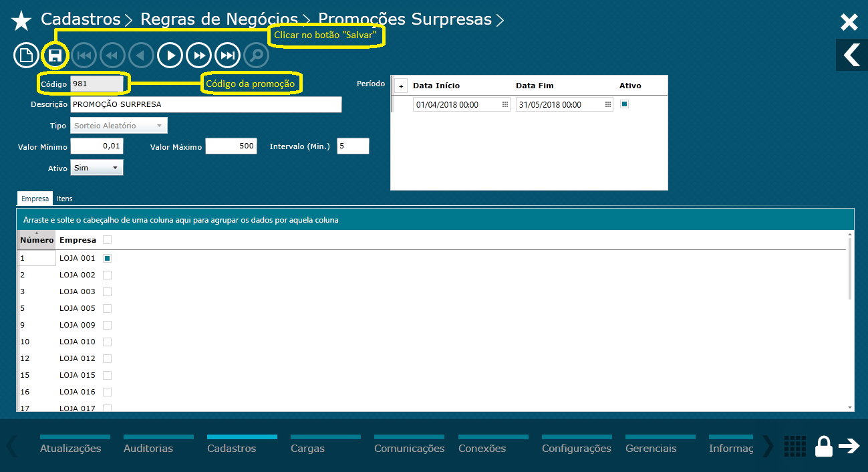The image size is (868, 472).
Task: Toggle the select-all Empresa header checkbox
Action: coord(107,239)
